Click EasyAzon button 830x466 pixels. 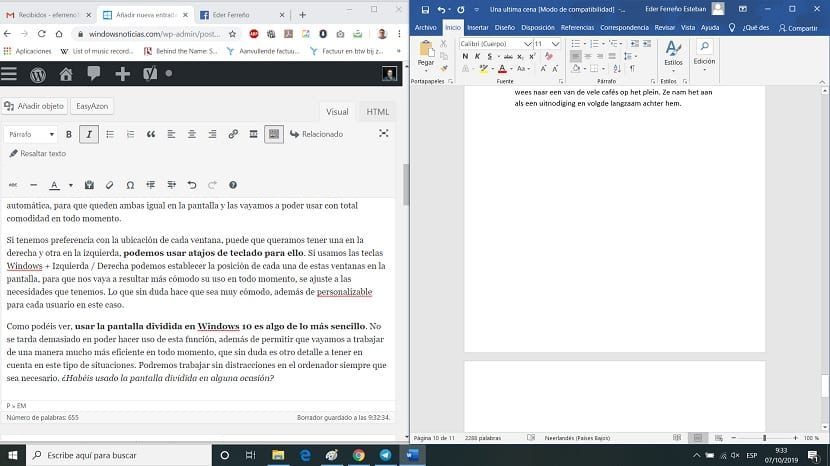[x=92, y=106]
